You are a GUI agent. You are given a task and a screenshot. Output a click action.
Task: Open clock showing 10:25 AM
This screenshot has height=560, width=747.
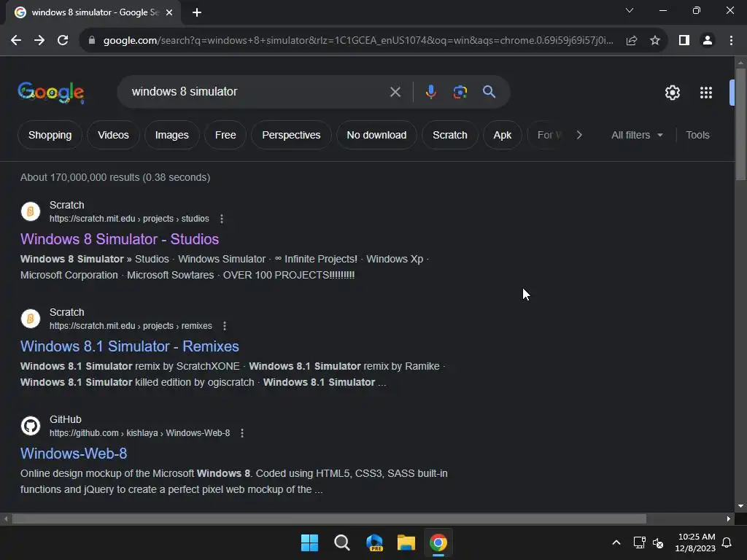(x=695, y=542)
